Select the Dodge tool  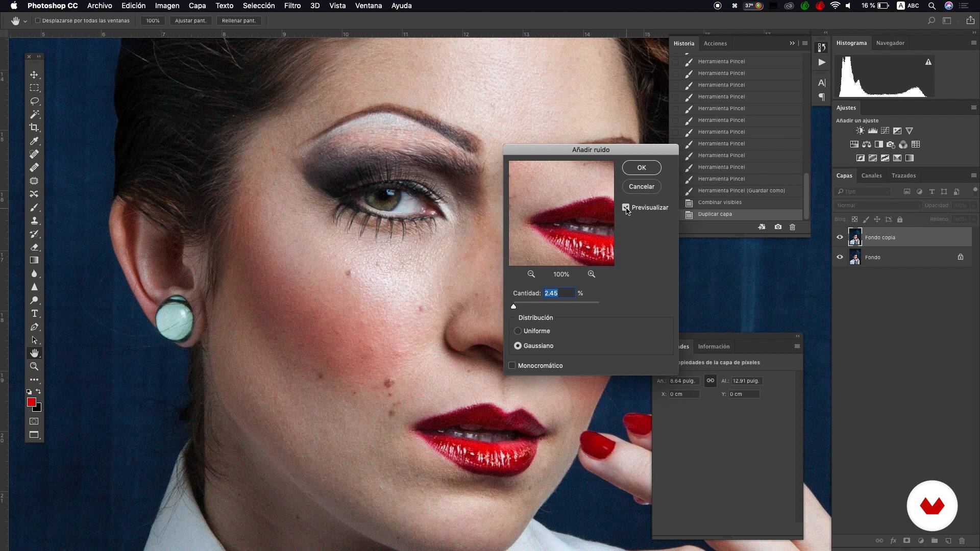point(34,300)
